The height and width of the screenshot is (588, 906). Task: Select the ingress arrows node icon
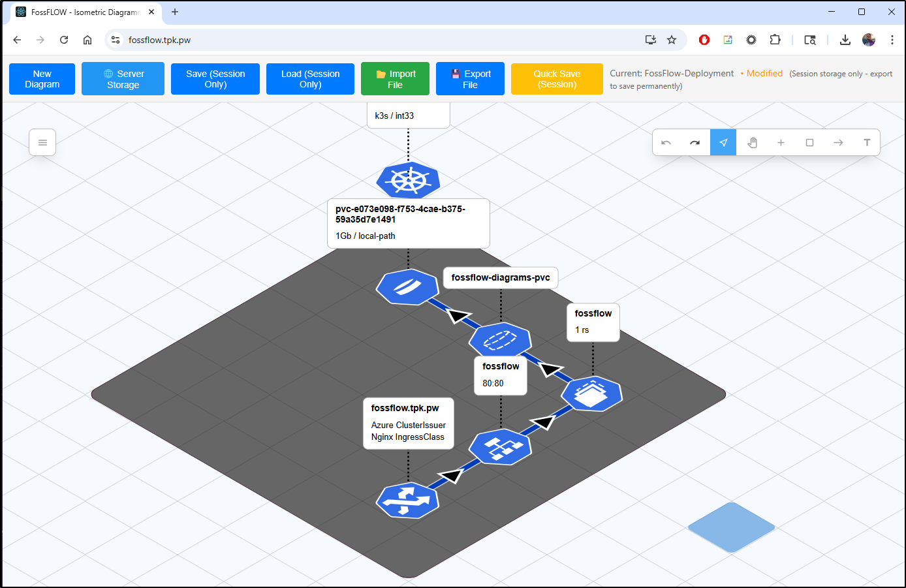(x=407, y=501)
